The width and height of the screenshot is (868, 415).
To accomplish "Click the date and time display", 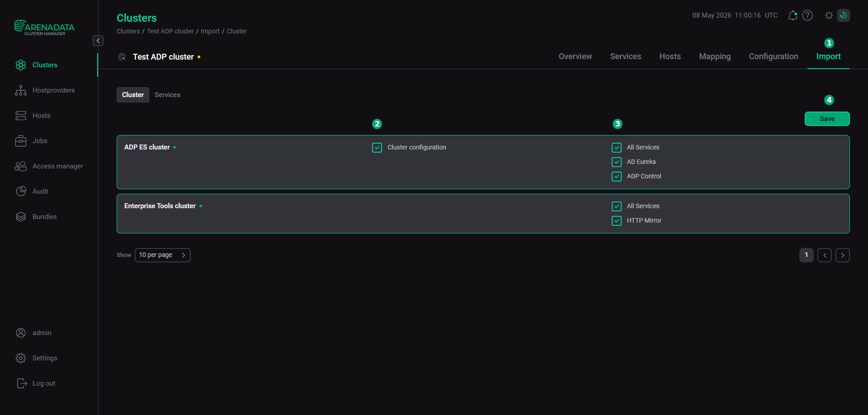I will [x=735, y=15].
